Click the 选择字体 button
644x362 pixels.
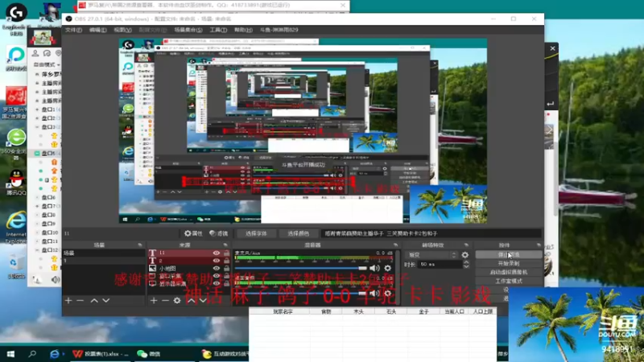pos(256,233)
